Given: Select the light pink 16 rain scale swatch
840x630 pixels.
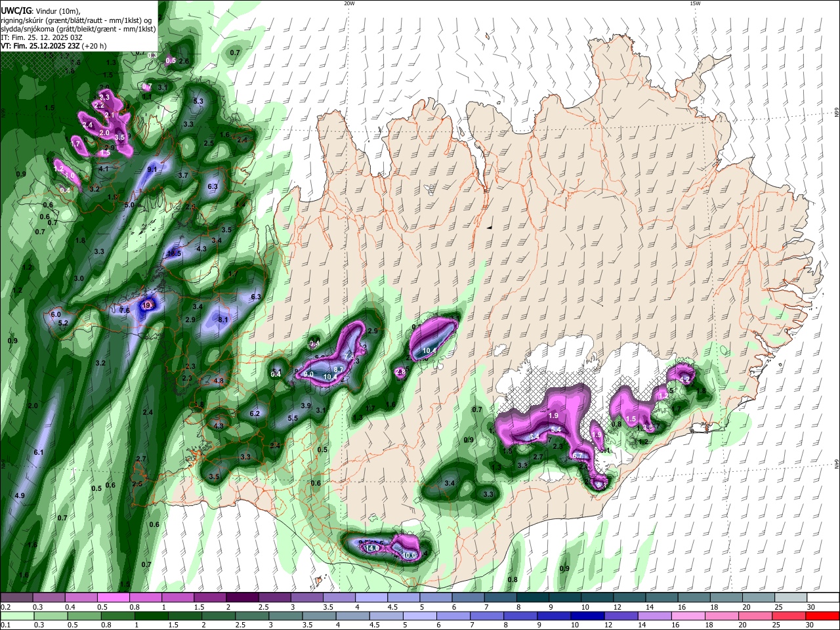Looking at the screenshot, I should click(688, 616).
